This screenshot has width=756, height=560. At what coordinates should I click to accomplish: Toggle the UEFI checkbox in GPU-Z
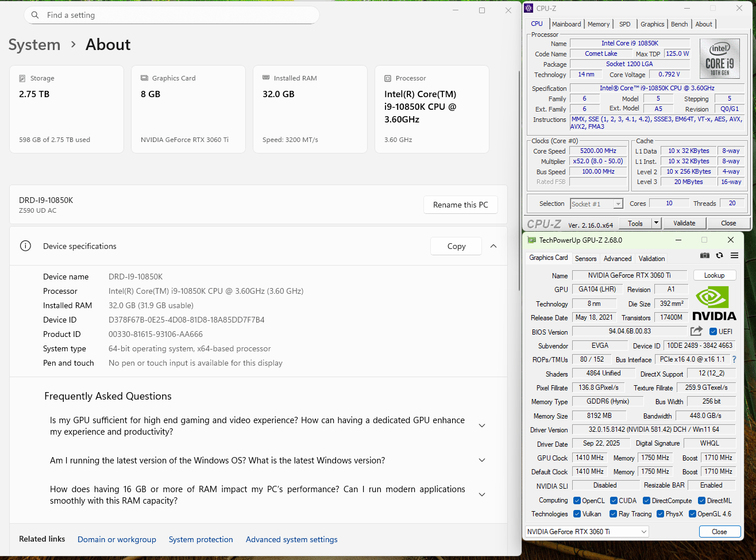pyautogui.click(x=713, y=332)
